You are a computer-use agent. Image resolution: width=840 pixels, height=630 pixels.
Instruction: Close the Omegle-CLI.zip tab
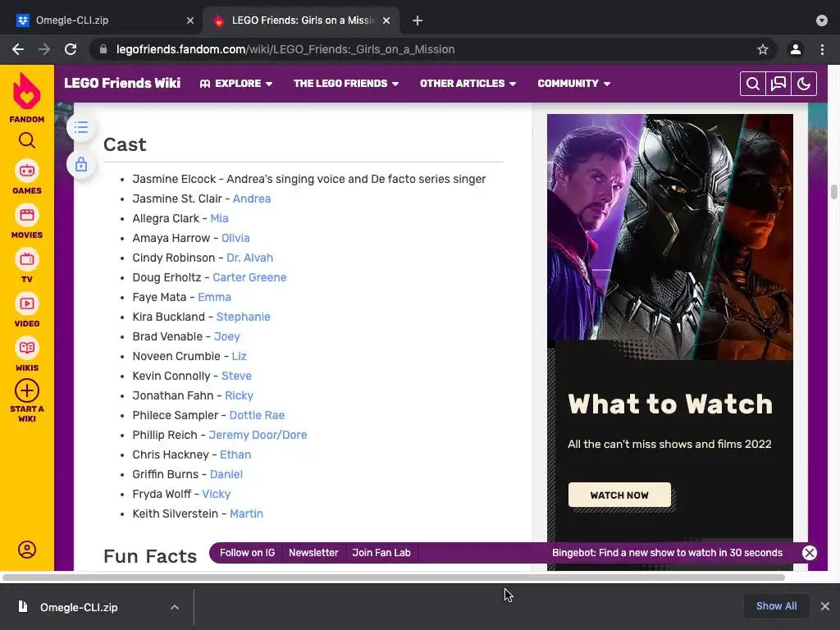190,21
